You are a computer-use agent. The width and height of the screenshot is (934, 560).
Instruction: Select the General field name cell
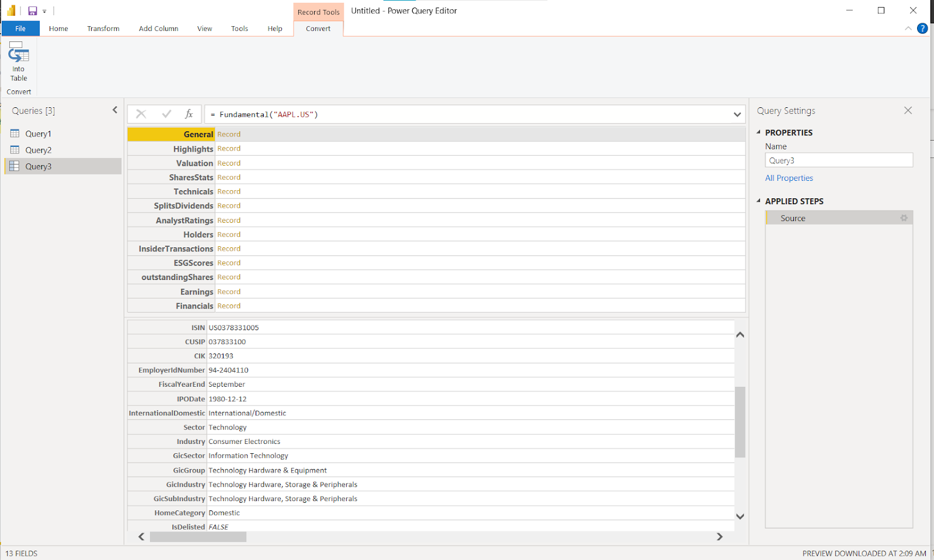(x=171, y=134)
